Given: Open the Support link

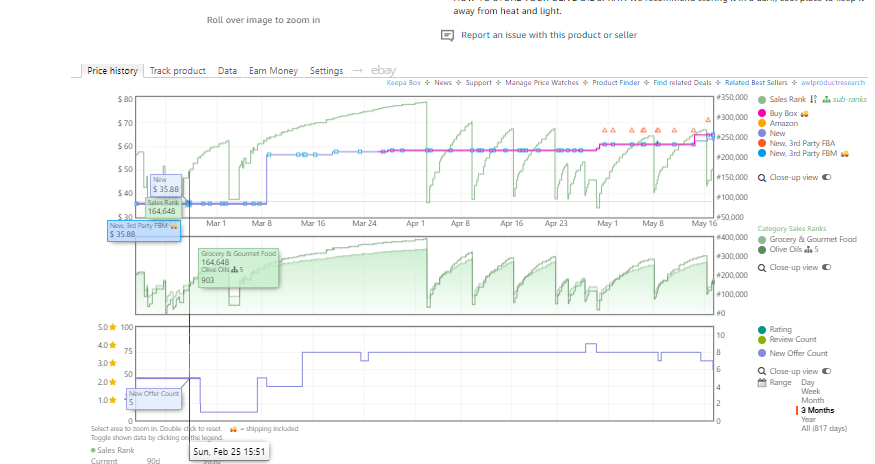Looking at the screenshot, I should pyautogui.click(x=479, y=83).
